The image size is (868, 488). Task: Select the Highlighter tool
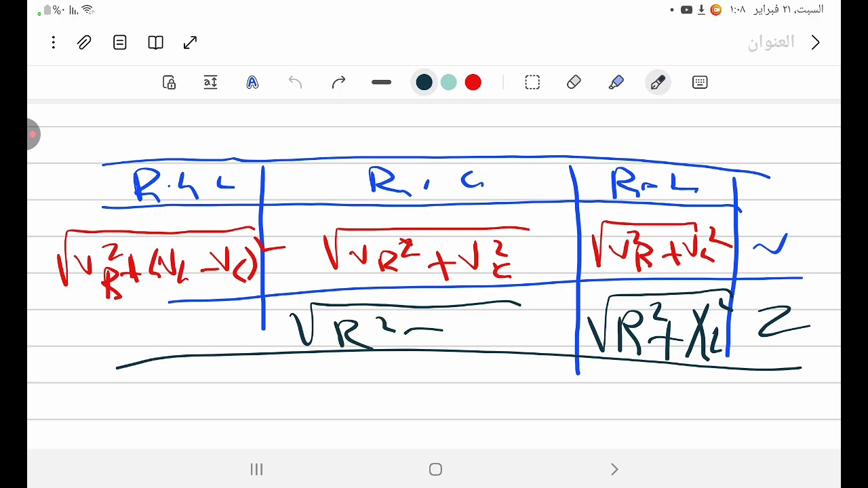pos(616,83)
